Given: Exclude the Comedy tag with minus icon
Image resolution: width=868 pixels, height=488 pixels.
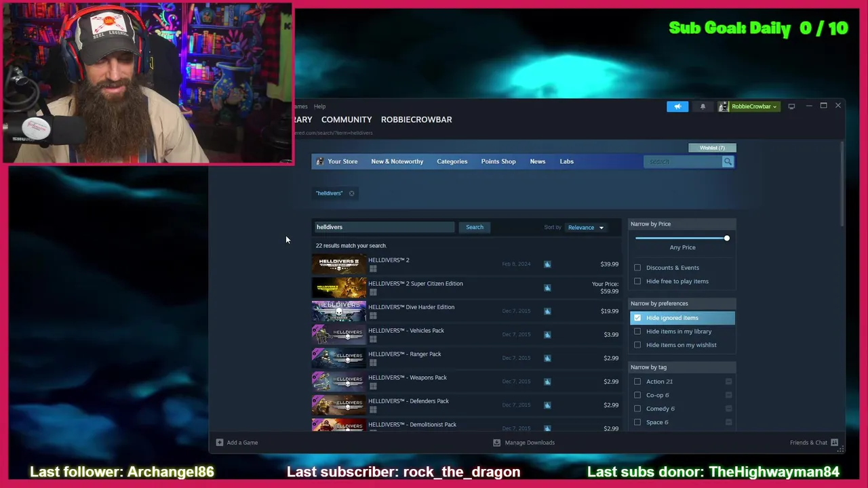Looking at the screenshot, I should point(729,409).
